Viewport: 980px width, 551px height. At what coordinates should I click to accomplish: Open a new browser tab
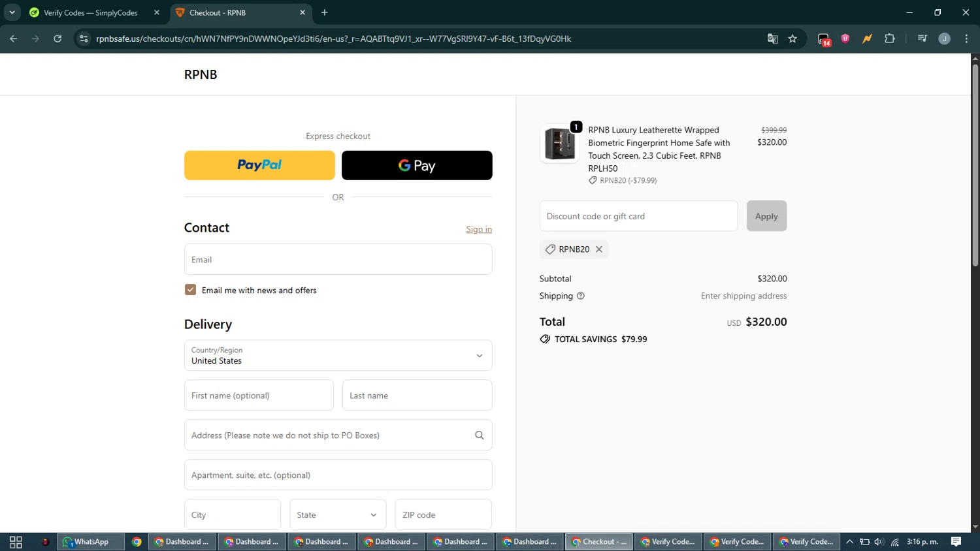pyautogui.click(x=325, y=12)
